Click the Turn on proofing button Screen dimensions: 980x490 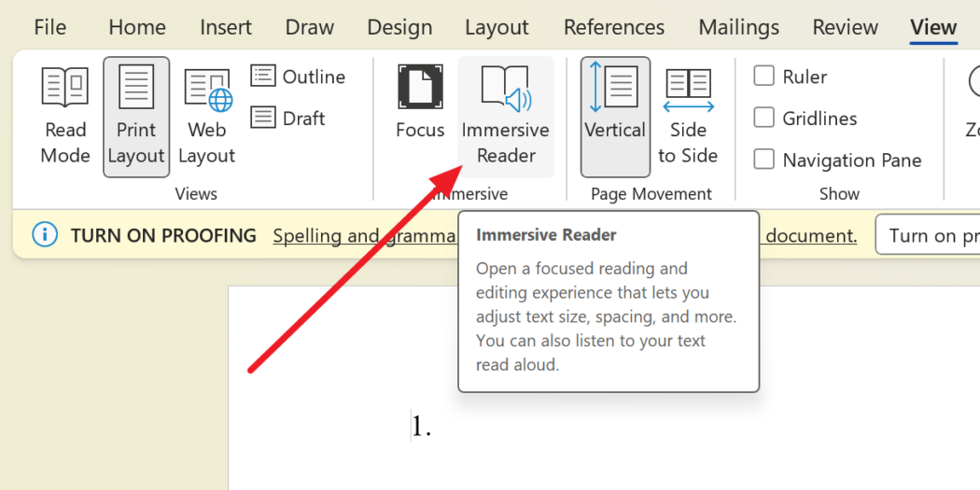coord(929,235)
